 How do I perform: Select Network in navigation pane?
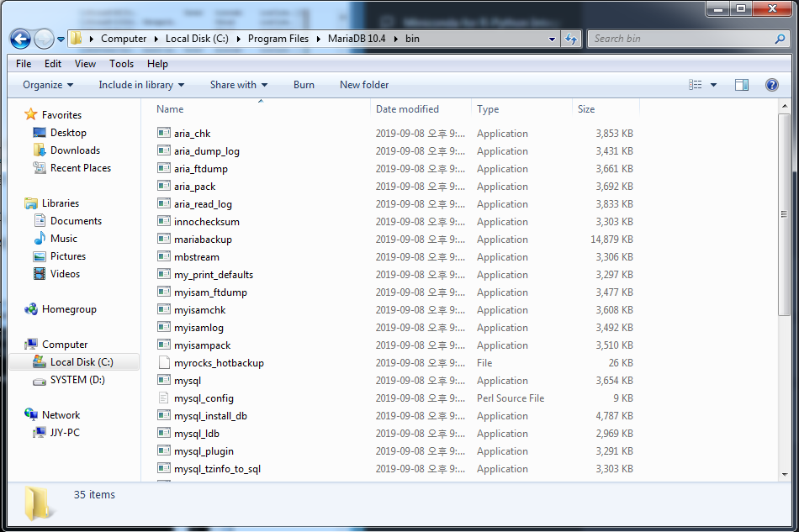61,415
